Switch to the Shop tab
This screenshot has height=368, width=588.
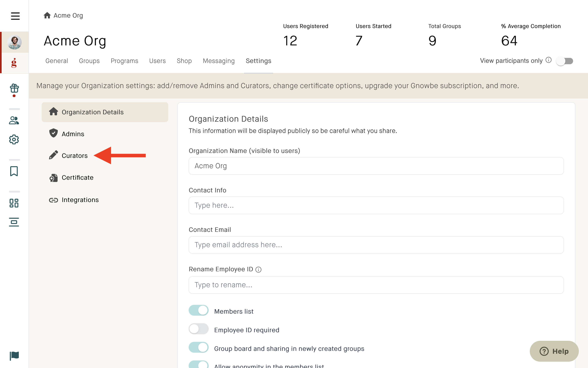184,61
